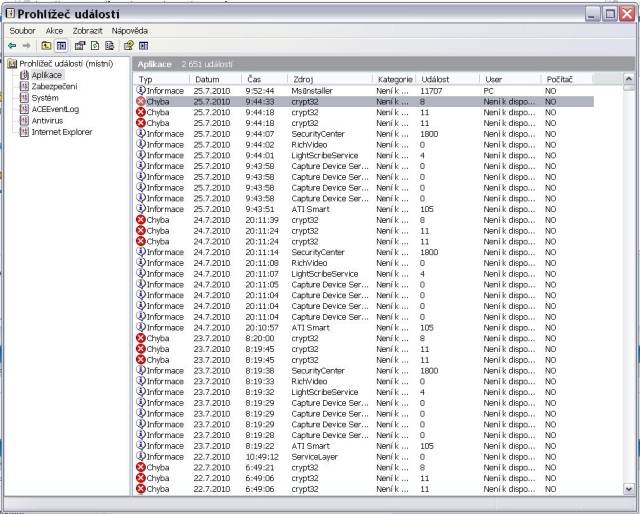The image size is (640, 514).
Task: Open the Akce menu
Action: [x=54, y=31]
